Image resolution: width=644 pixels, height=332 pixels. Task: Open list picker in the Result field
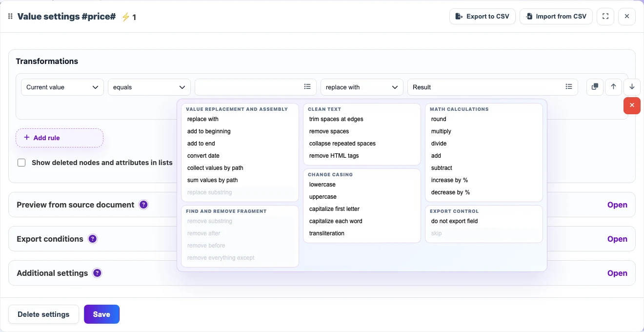coord(569,87)
